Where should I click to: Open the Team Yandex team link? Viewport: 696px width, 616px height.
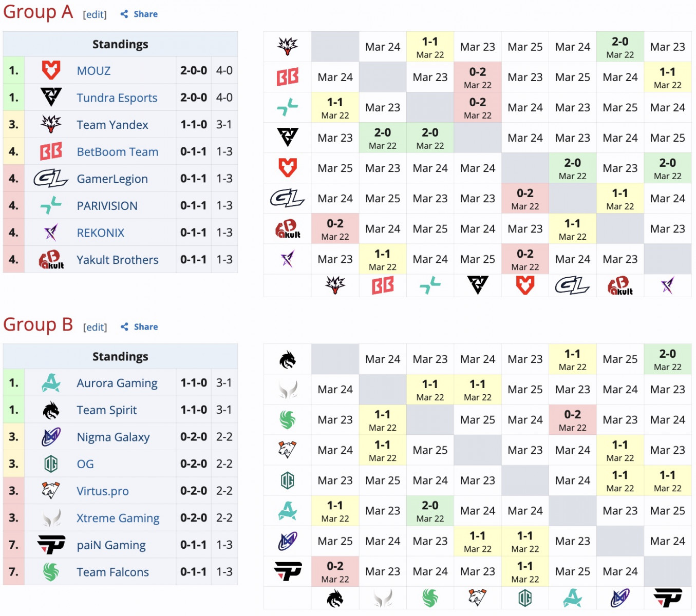click(x=112, y=125)
